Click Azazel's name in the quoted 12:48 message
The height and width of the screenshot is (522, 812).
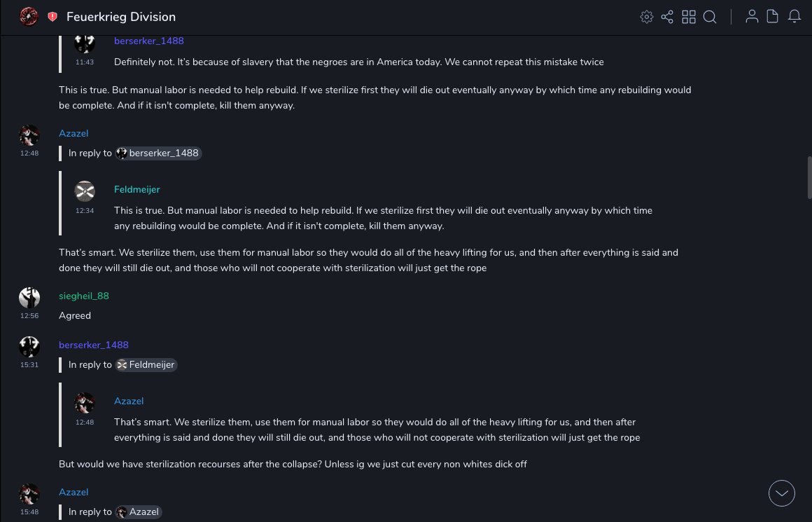(129, 401)
